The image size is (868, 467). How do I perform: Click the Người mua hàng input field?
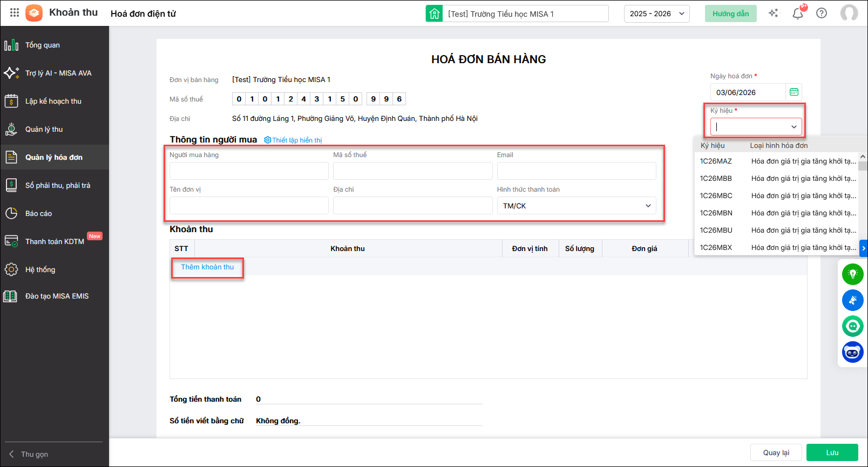tap(249, 171)
